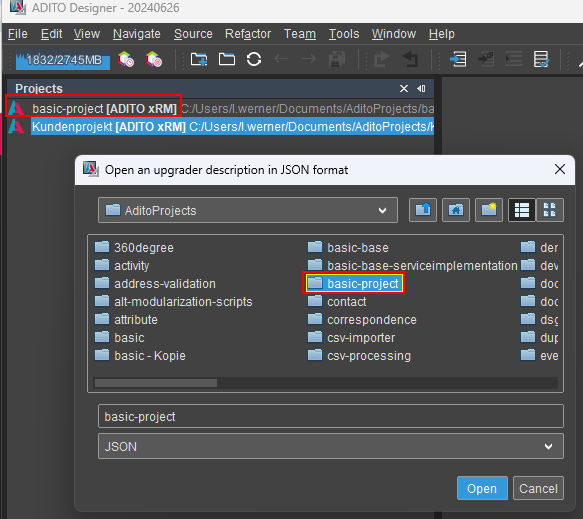Select the contact folder
583x519 pixels.
coord(337,302)
